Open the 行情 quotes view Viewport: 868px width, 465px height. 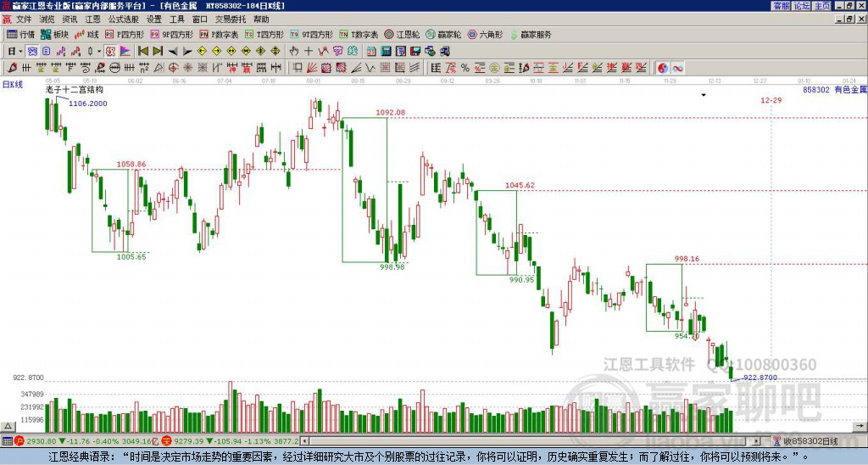pyautogui.click(x=21, y=34)
